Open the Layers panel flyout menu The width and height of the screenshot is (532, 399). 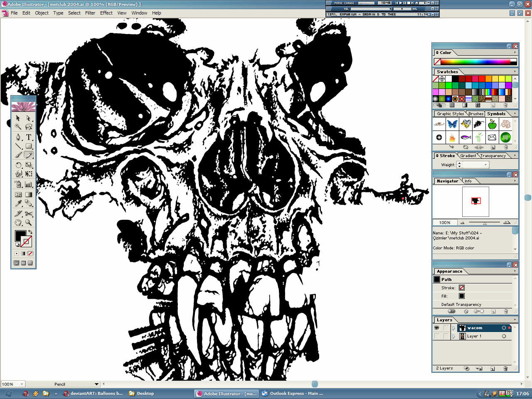coord(515,320)
